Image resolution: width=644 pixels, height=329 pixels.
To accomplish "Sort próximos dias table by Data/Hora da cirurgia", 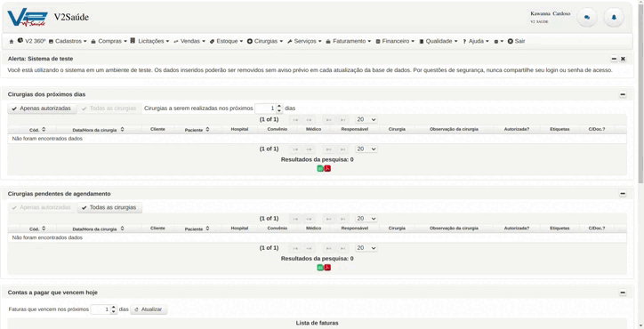I will [98, 130].
